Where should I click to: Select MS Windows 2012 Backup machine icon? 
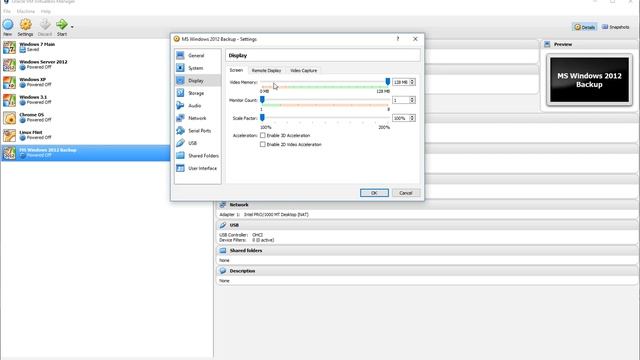click(9, 153)
